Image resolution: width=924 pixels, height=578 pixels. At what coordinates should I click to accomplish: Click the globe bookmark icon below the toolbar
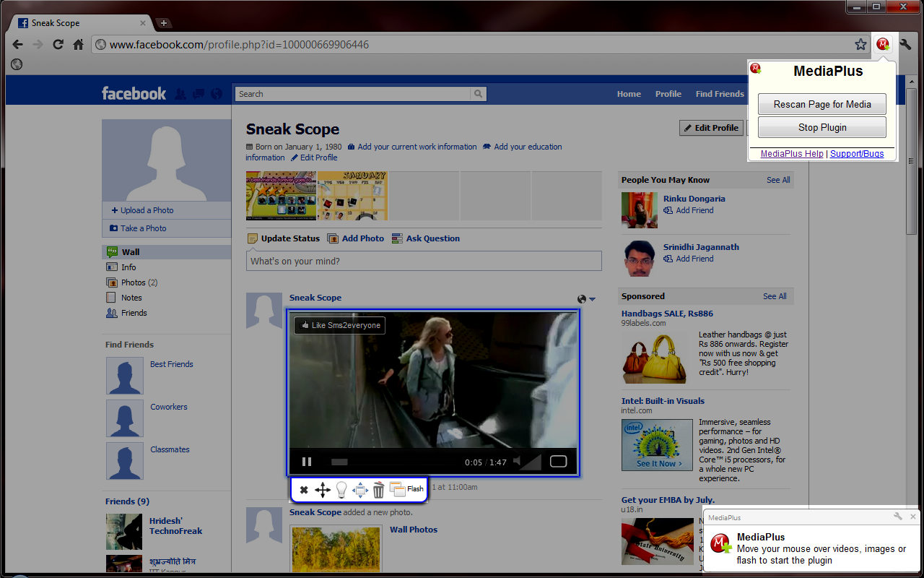pyautogui.click(x=17, y=64)
